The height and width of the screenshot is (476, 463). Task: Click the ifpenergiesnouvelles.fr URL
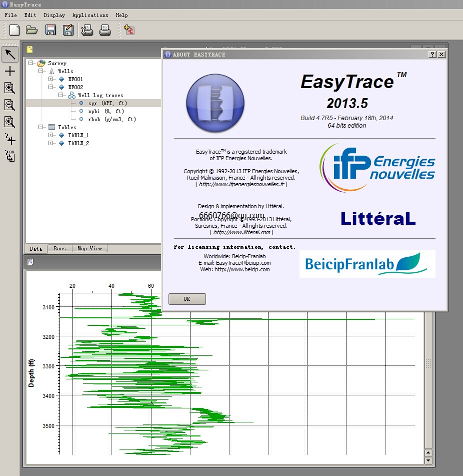(x=241, y=184)
